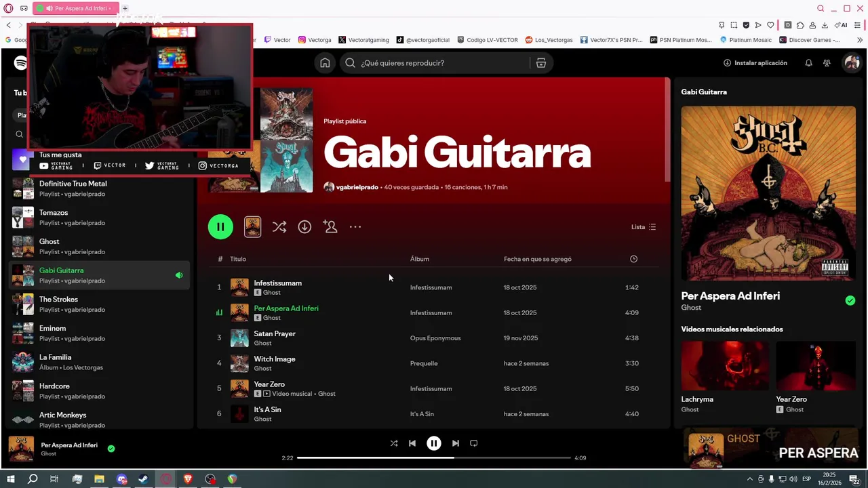Toggle saved checkmark in the right panel
This screenshot has width=868, height=488.
click(x=850, y=300)
